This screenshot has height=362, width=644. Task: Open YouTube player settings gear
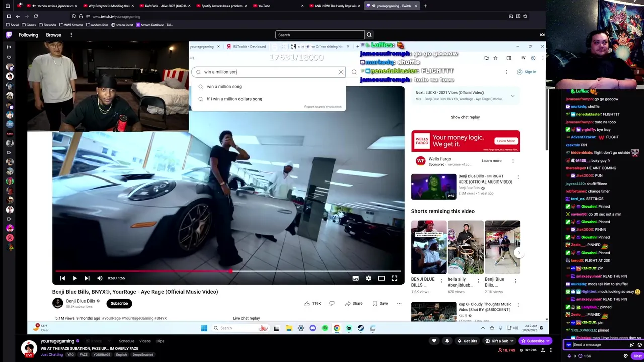click(x=368, y=278)
